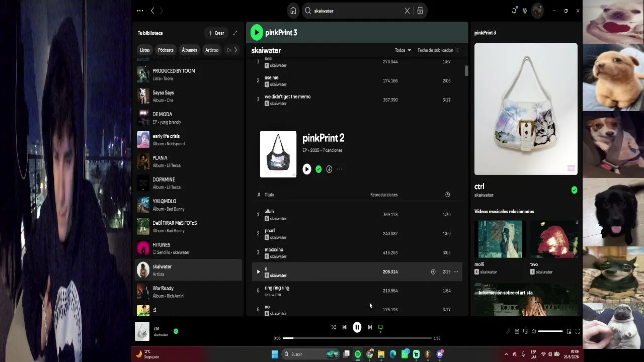
Task: Select the track use me
Action: (357, 80)
